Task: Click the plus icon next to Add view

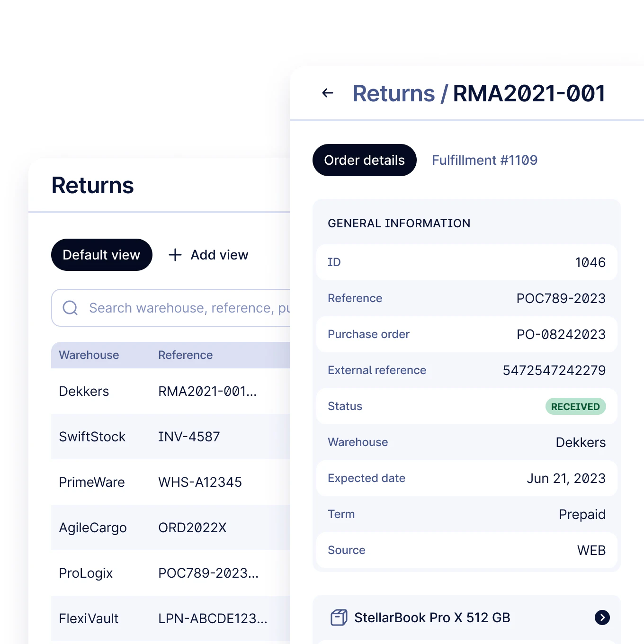Action: tap(175, 255)
